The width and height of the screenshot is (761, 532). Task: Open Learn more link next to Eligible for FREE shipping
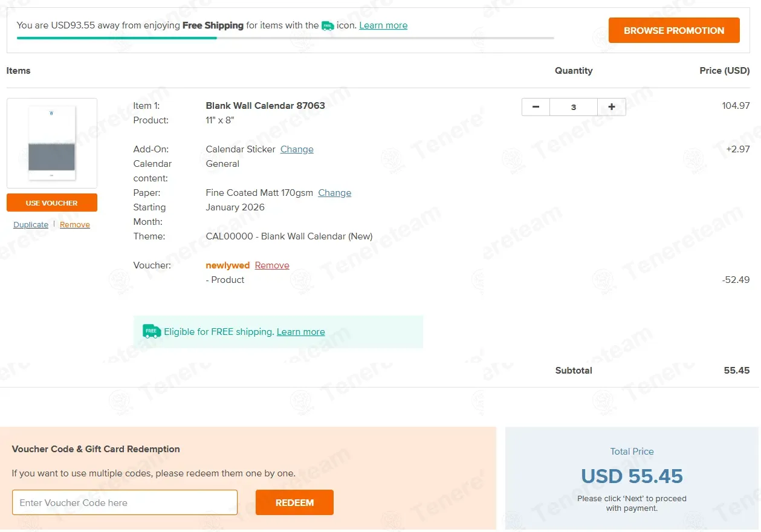pyautogui.click(x=301, y=332)
